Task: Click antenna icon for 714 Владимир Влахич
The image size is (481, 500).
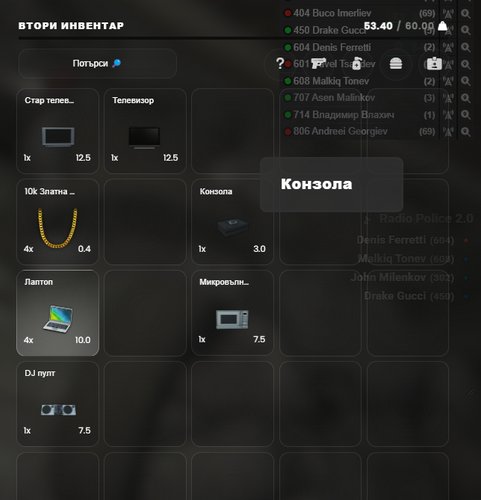Action: click(448, 115)
